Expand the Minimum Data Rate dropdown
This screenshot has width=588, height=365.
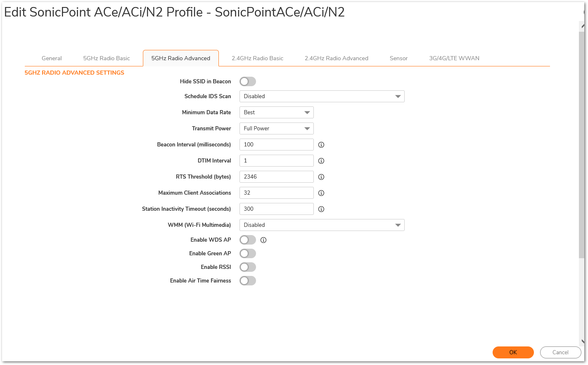click(x=276, y=113)
